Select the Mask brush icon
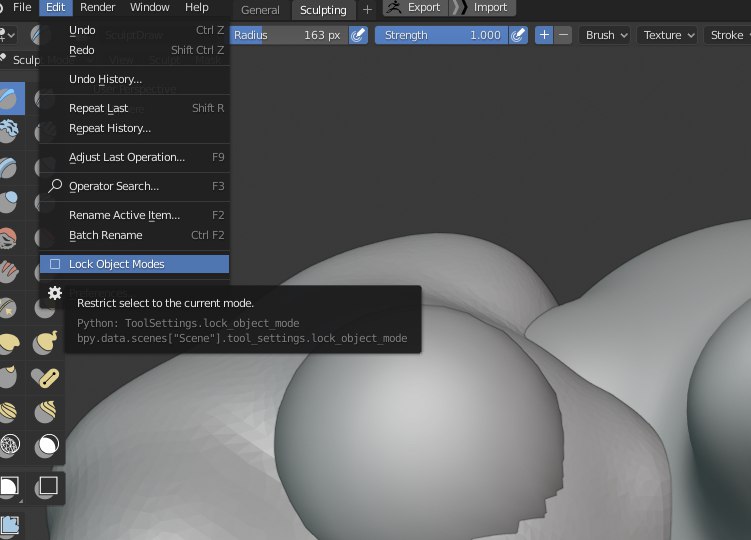Screen dimensions: 751x540 coord(46,446)
